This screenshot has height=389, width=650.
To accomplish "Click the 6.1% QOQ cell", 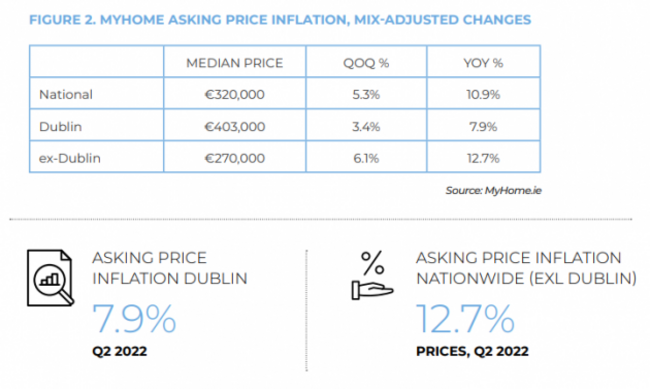I will pos(366,158).
